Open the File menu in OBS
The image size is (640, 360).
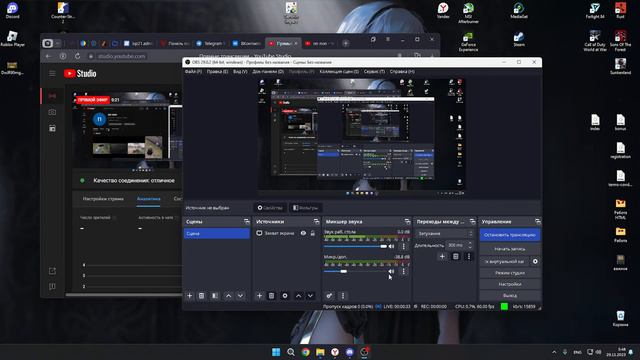click(x=193, y=71)
